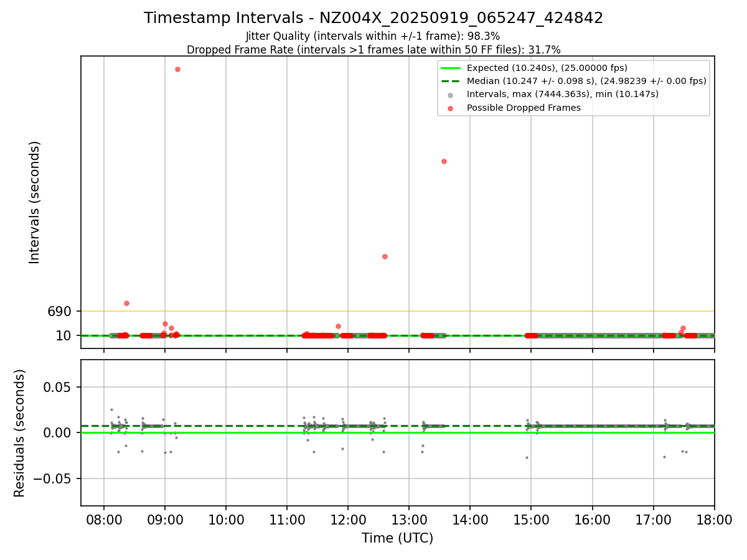The image size is (747, 560).
Task: Click the raised red point near 11:50
Action: point(338,326)
